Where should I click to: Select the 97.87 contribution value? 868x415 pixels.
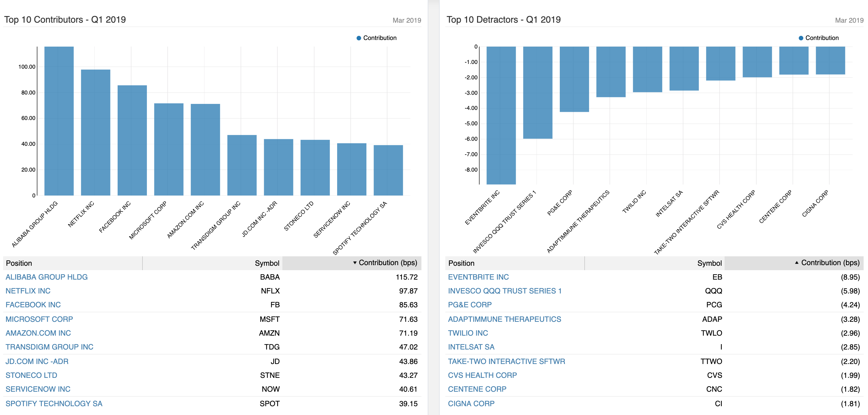pyautogui.click(x=408, y=291)
